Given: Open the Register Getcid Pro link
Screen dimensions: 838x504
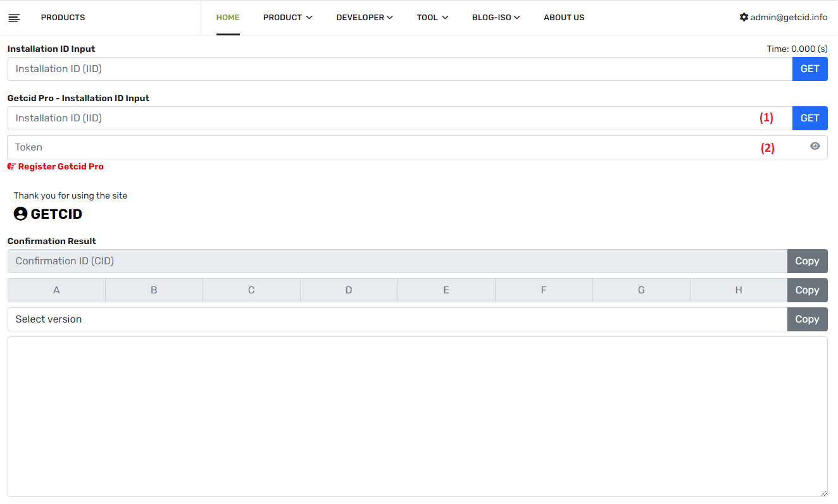Looking at the screenshot, I should tap(56, 167).
